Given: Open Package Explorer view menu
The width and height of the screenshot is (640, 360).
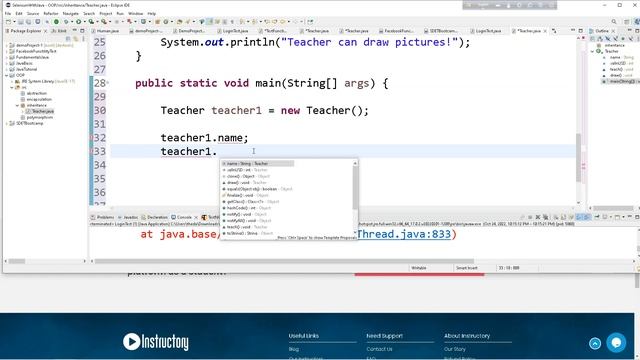Looking at the screenshot, I should 84,38.
